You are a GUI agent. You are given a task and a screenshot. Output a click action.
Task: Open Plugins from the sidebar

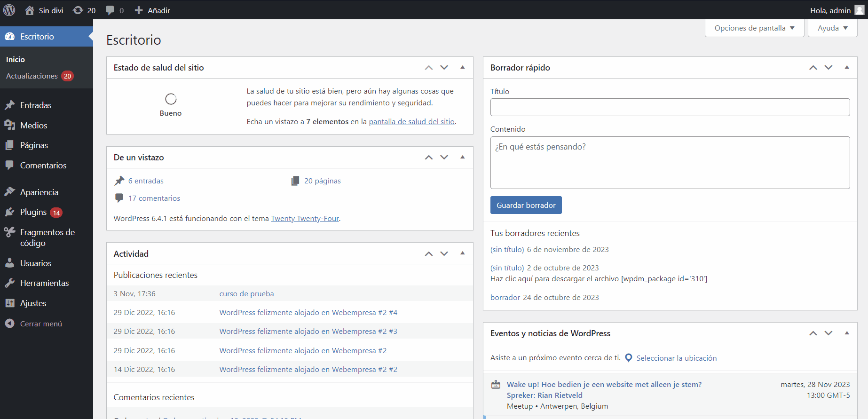[33, 212]
